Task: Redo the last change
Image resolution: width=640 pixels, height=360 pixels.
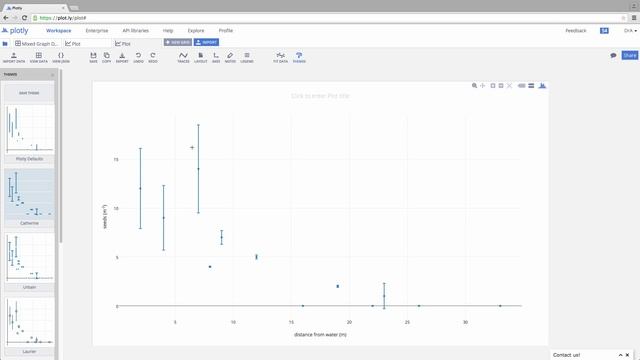Action: 153,57
